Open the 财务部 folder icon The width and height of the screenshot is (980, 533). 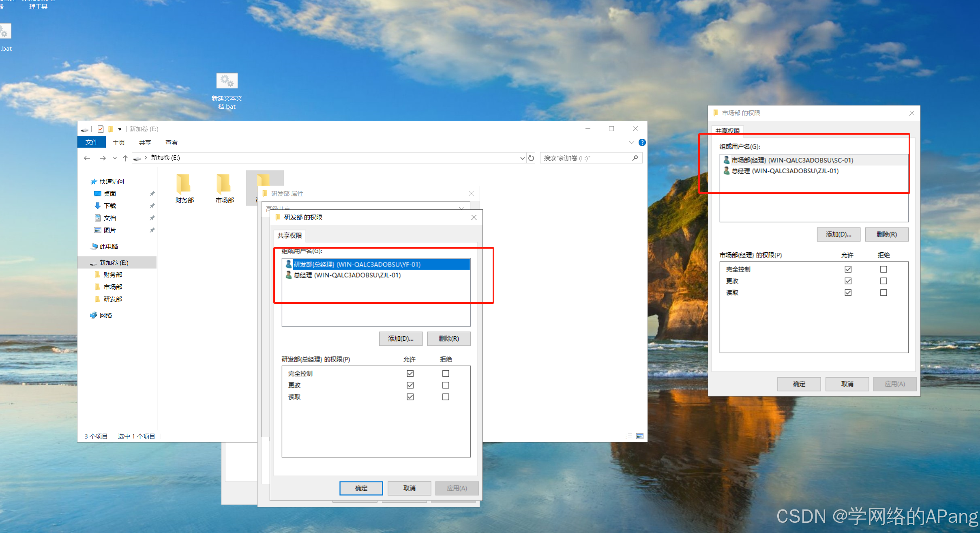click(184, 185)
